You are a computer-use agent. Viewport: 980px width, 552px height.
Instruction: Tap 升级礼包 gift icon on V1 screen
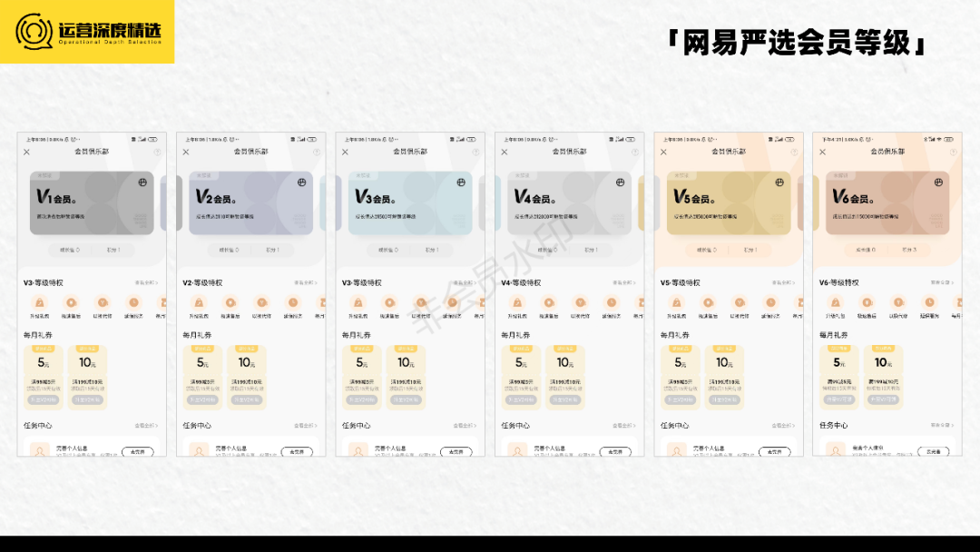[x=39, y=302]
